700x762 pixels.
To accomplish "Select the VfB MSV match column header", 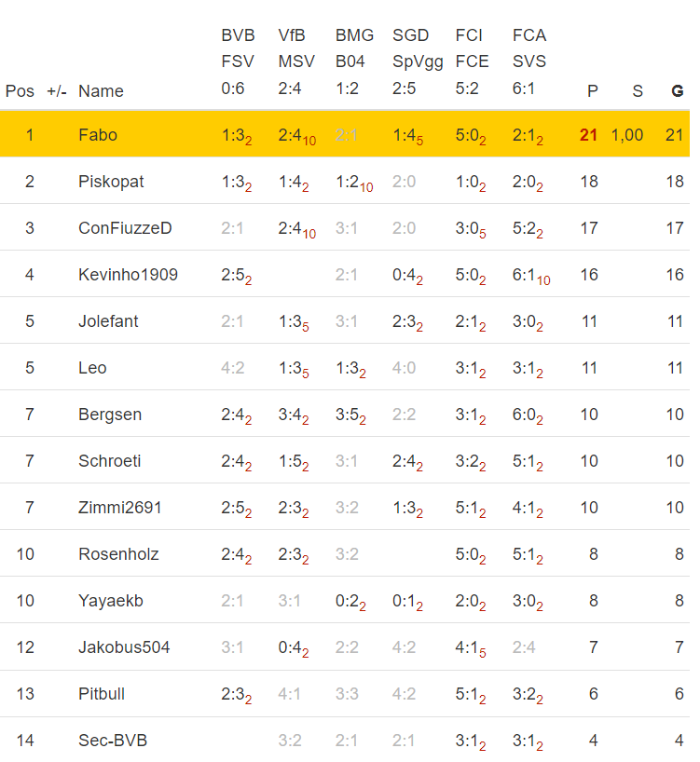I will (295, 62).
